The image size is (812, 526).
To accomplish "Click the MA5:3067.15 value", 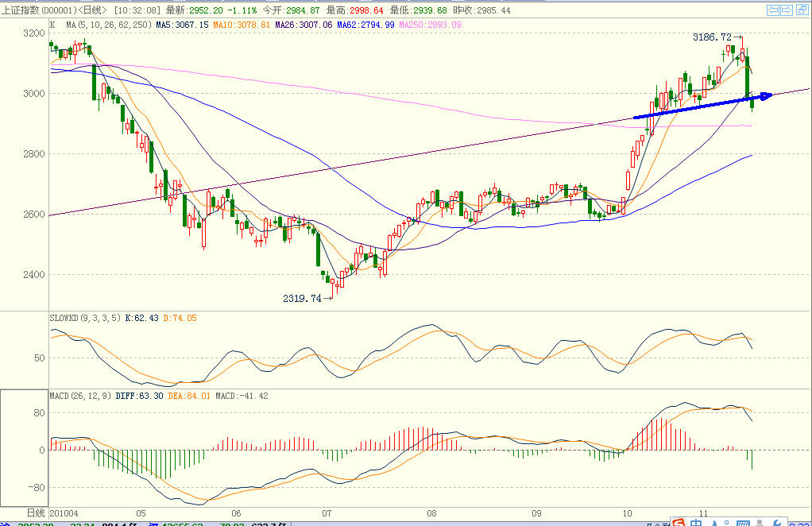I will click(182, 25).
